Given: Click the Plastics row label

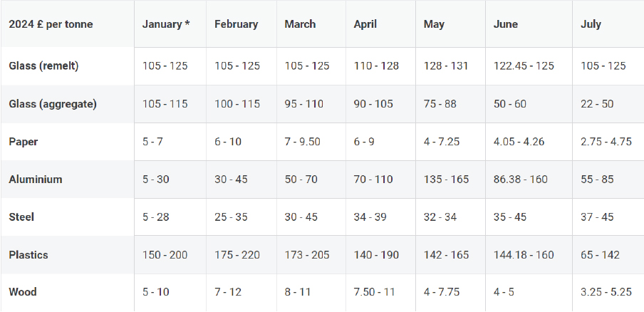Looking at the screenshot, I should coord(28,255).
